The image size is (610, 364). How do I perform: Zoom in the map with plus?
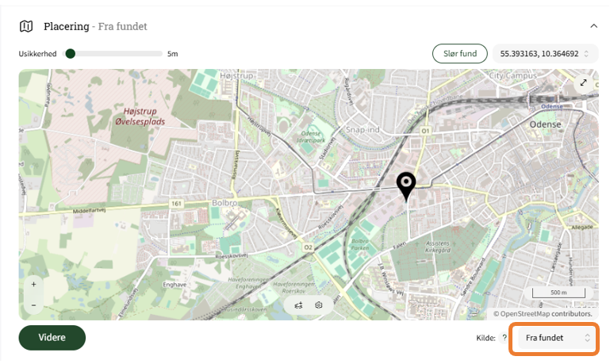pyautogui.click(x=34, y=284)
